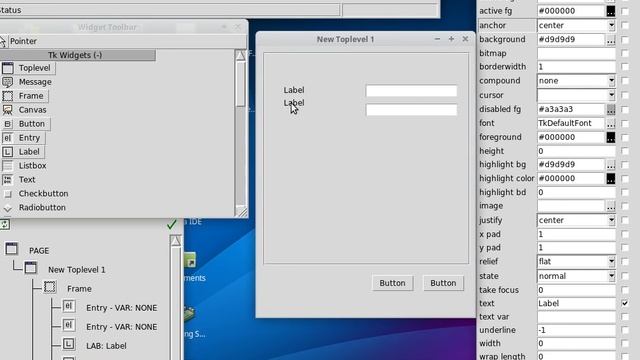
Task: Click the text attribute field containing Label
Action: [x=576, y=303]
